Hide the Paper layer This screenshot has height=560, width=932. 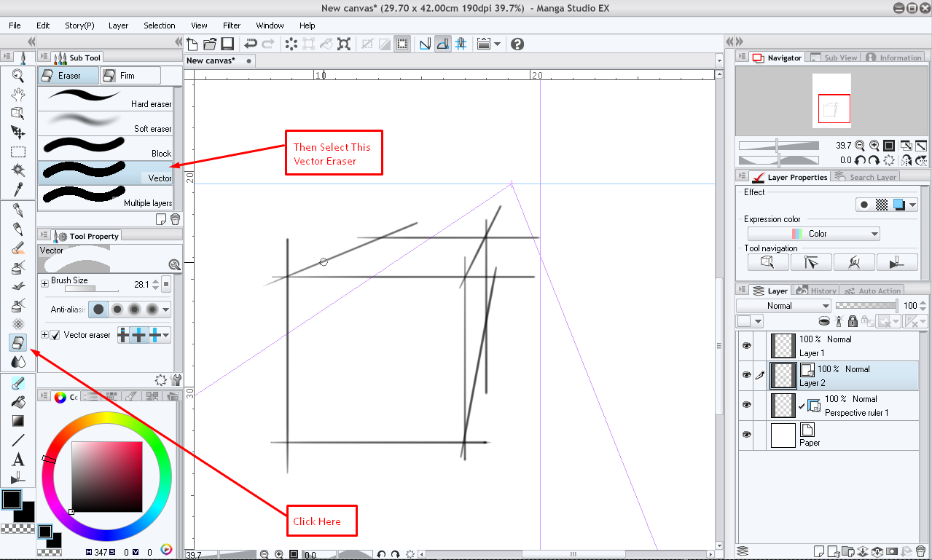pyautogui.click(x=746, y=435)
